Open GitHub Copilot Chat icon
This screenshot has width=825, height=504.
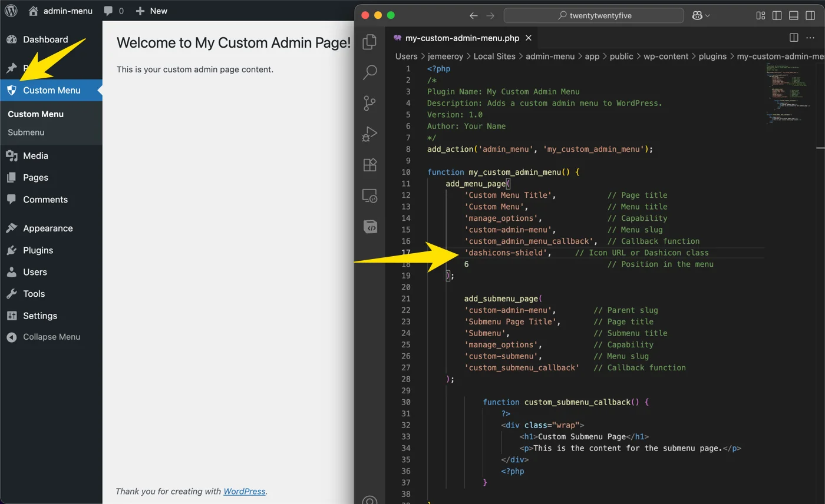pos(369,227)
